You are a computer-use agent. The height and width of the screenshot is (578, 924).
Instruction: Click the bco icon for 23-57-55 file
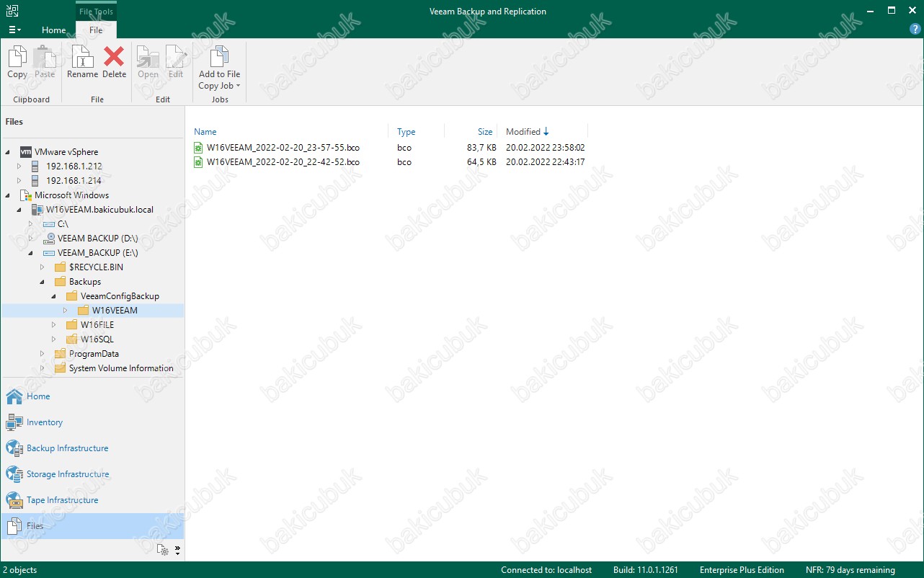click(x=199, y=148)
